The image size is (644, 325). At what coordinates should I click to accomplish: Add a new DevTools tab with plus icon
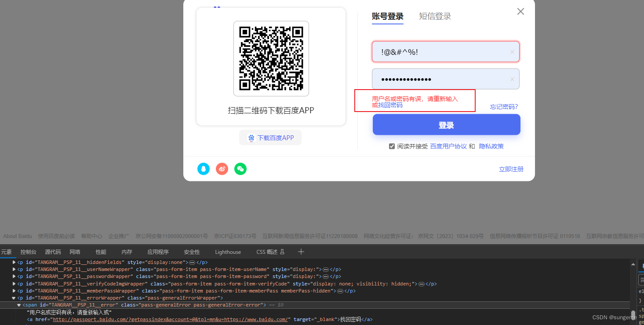tap(301, 252)
